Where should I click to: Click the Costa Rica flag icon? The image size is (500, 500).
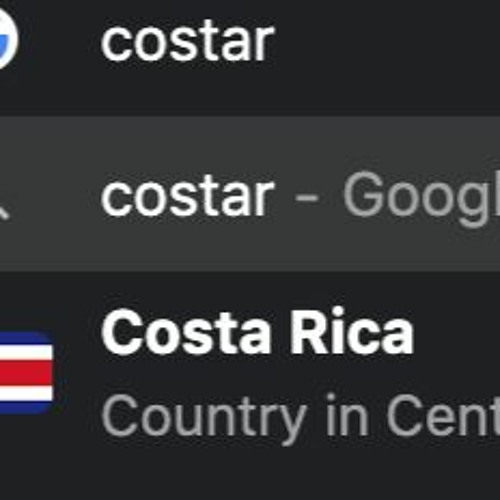click(x=26, y=373)
